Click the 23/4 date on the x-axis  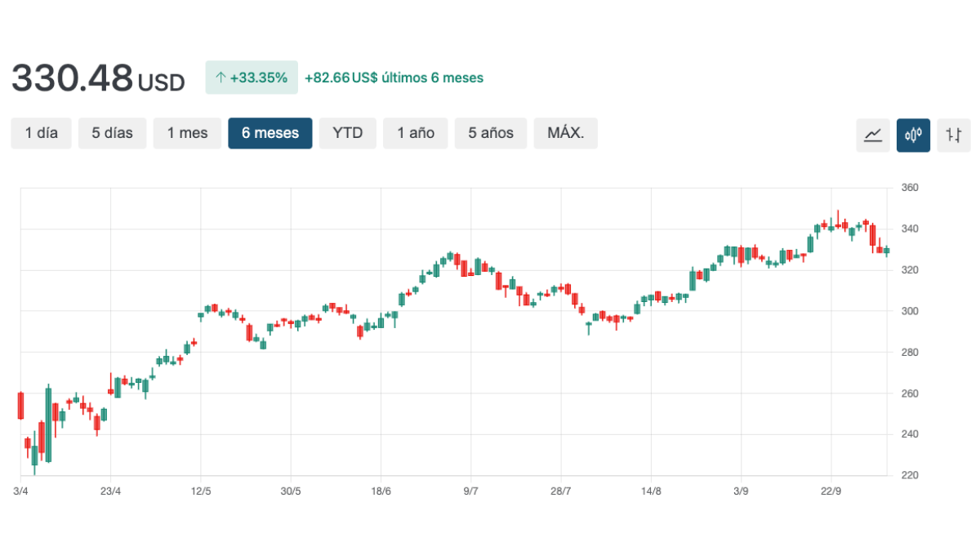coord(110,491)
